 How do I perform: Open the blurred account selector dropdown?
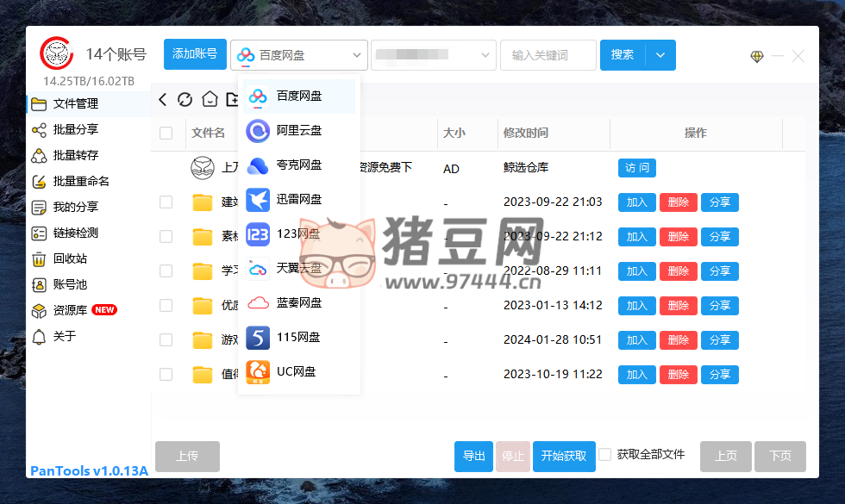pos(433,55)
